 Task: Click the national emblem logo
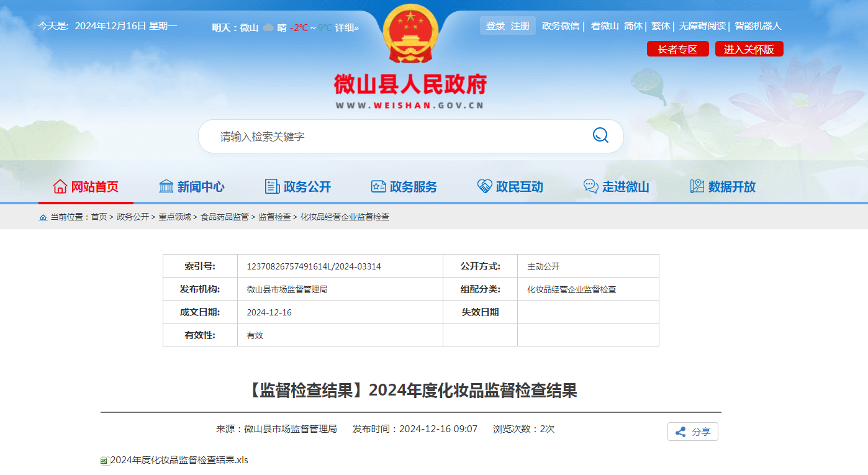click(410, 34)
